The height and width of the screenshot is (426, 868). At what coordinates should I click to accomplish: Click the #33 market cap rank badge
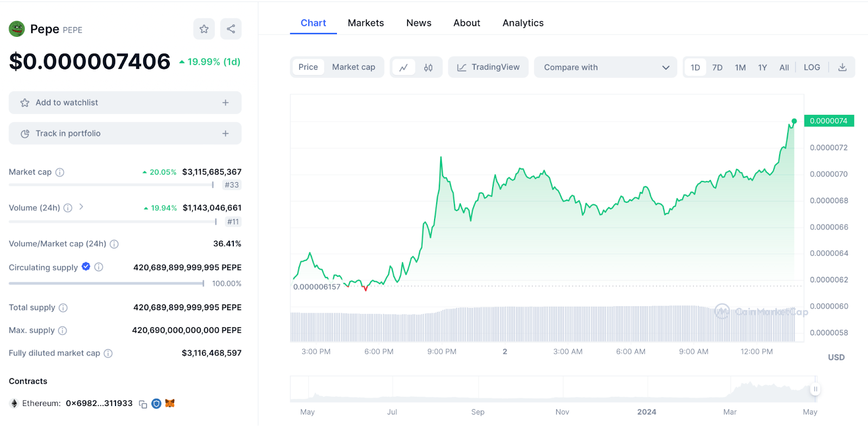232,185
